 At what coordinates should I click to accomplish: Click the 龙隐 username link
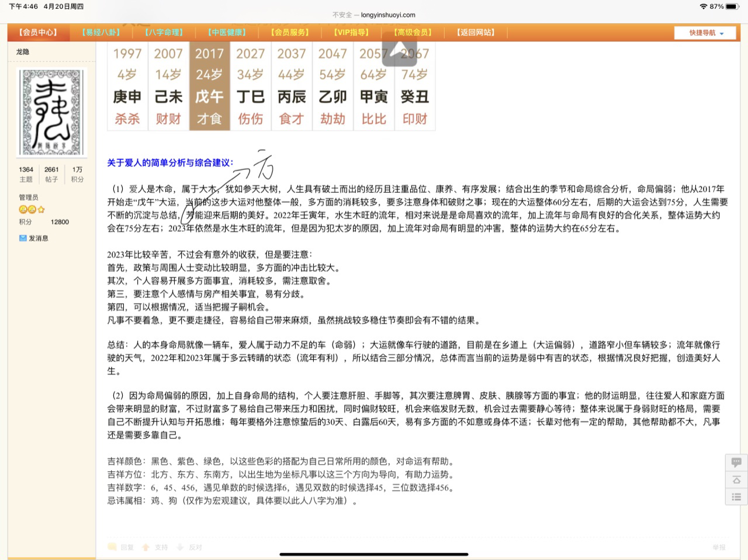coord(23,52)
